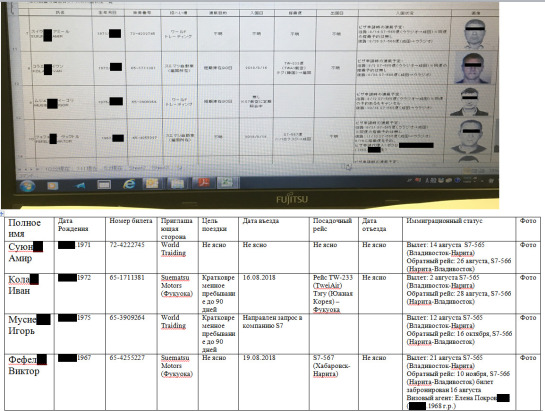545x411 pixels.
Task: Click the 'Полное имя' header cell
Action: [x=29, y=228]
